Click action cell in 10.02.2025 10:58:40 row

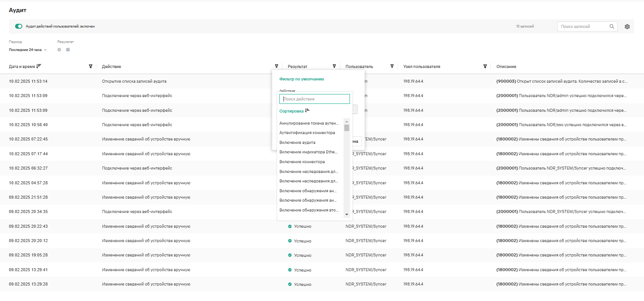point(137,125)
